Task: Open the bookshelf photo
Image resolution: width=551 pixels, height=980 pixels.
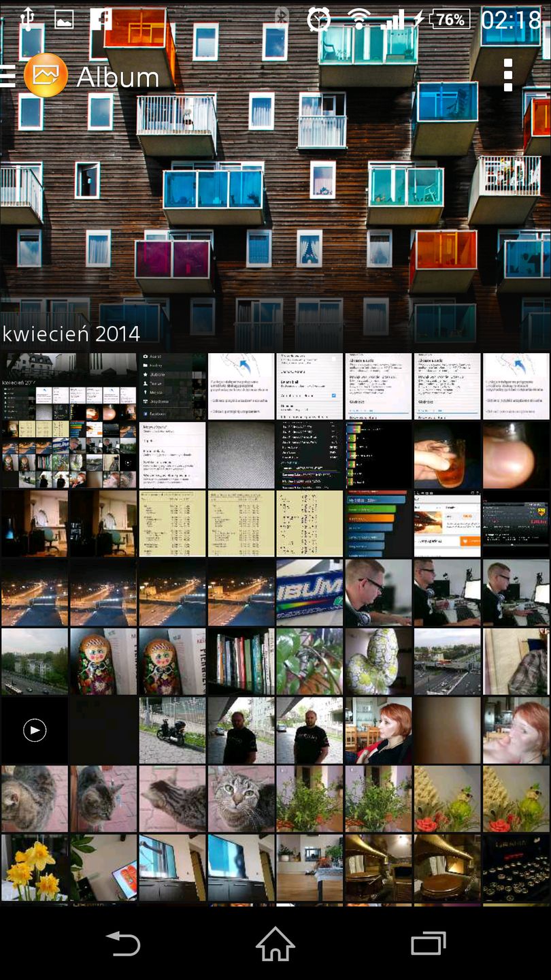Action: click(x=241, y=661)
